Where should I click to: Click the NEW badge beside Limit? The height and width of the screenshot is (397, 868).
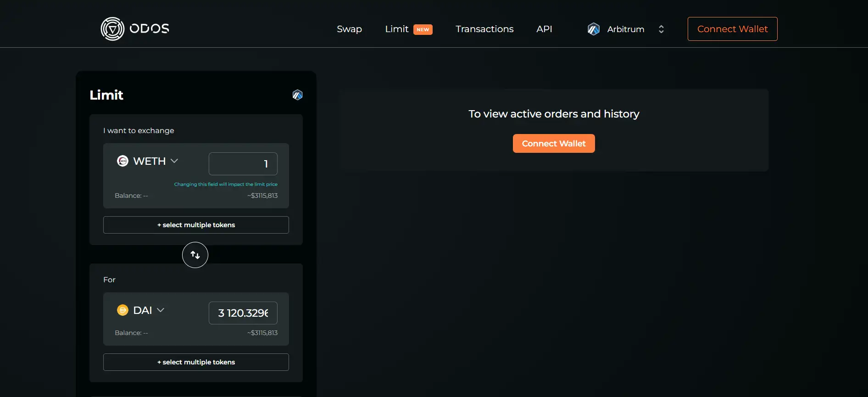click(423, 29)
